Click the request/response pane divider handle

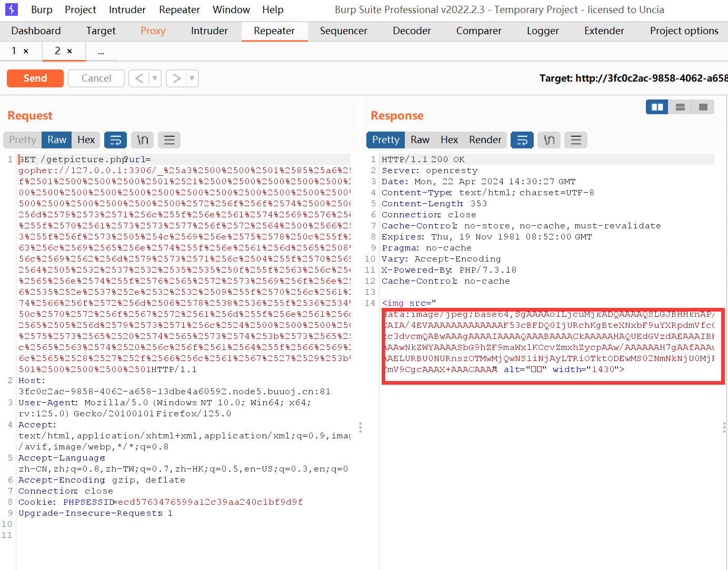coord(360,427)
